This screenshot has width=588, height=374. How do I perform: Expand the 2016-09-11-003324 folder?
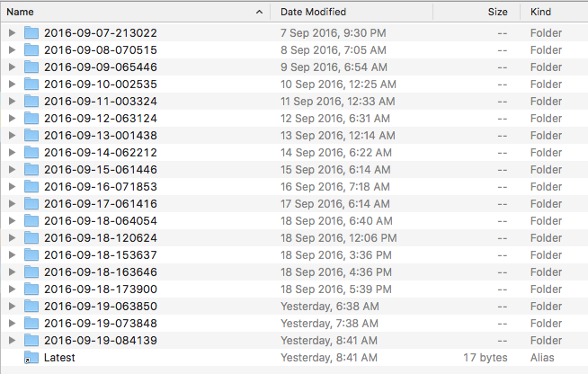pyautogui.click(x=12, y=102)
